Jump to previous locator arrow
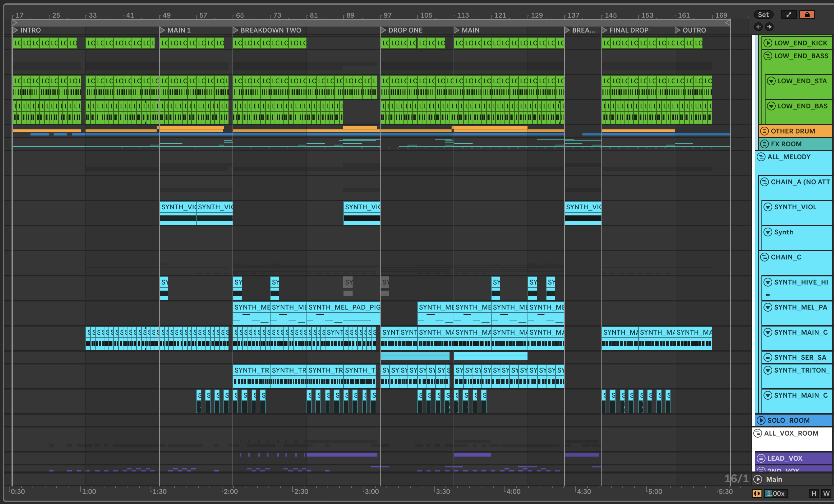834x504 pixels. [x=758, y=27]
